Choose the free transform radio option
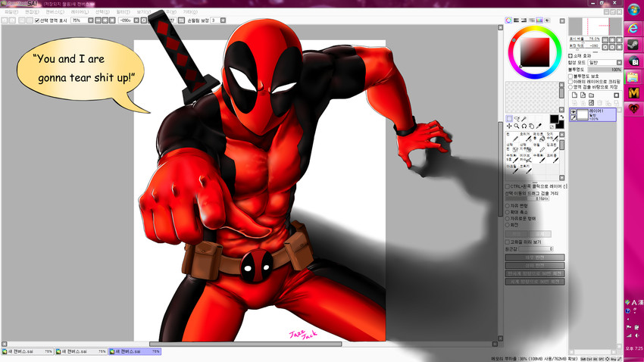Screen dimensions: 644x362 pos(508,206)
